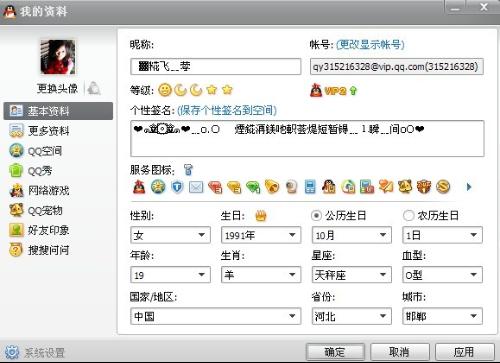Click the 确定 button
The height and width of the screenshot is (363, 500).
pos(335,352)
